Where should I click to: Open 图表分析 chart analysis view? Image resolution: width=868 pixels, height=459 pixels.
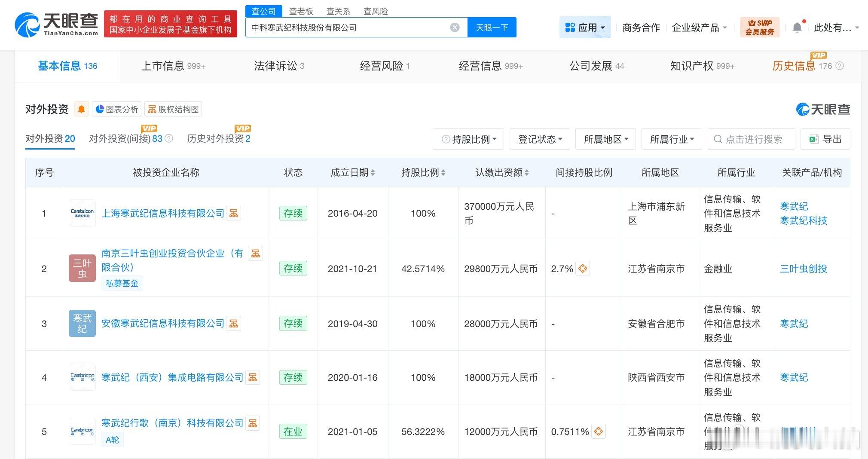tap(117, 109)
